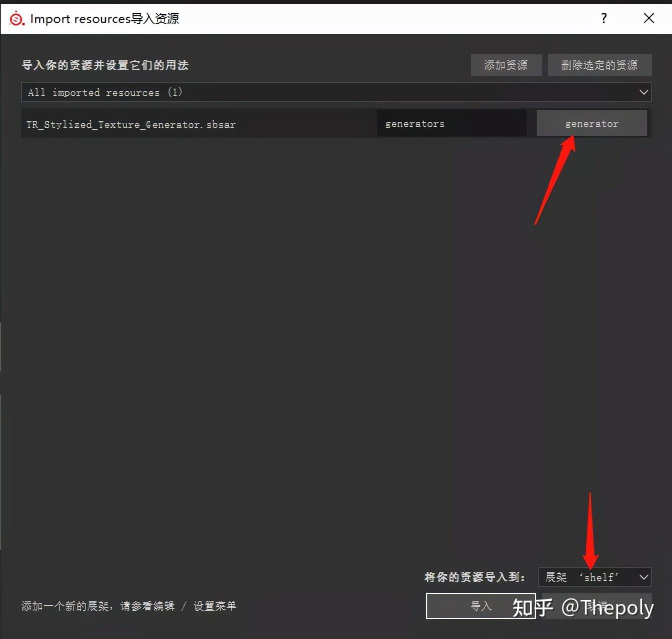Click the 导入你的资源并设置它们的用法 heading

coord(105,65)
